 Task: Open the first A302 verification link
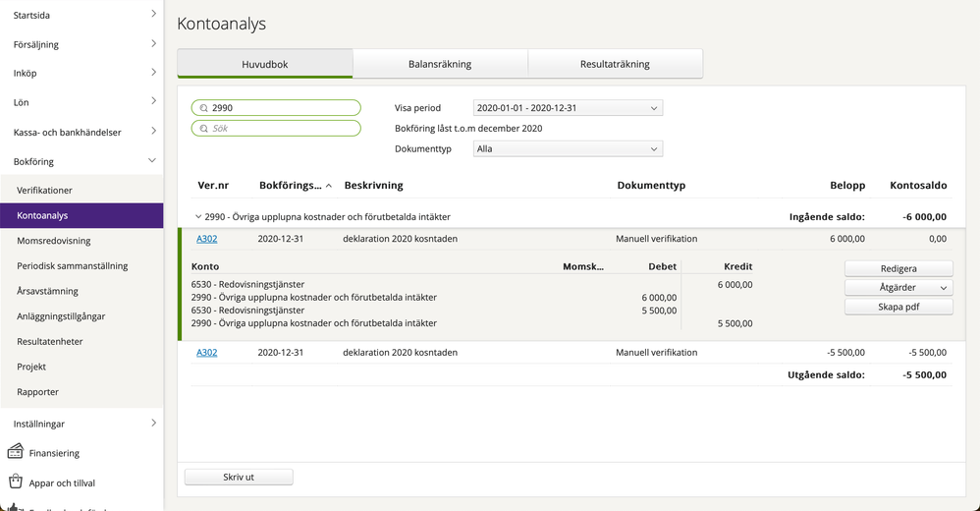click(x=207, y=238)
